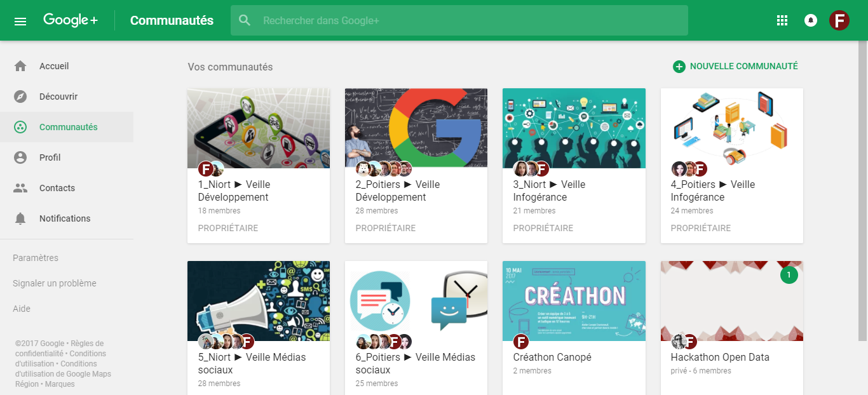Open 5_Niort megaphone cover image
This screenshot has height=395, width=868.
(x=259, y=301)
